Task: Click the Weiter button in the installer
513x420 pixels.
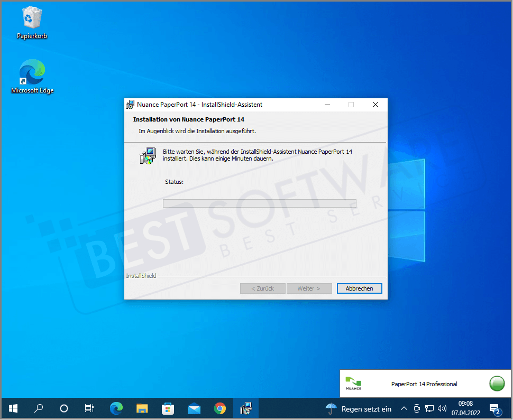Action: pos(309,288)
